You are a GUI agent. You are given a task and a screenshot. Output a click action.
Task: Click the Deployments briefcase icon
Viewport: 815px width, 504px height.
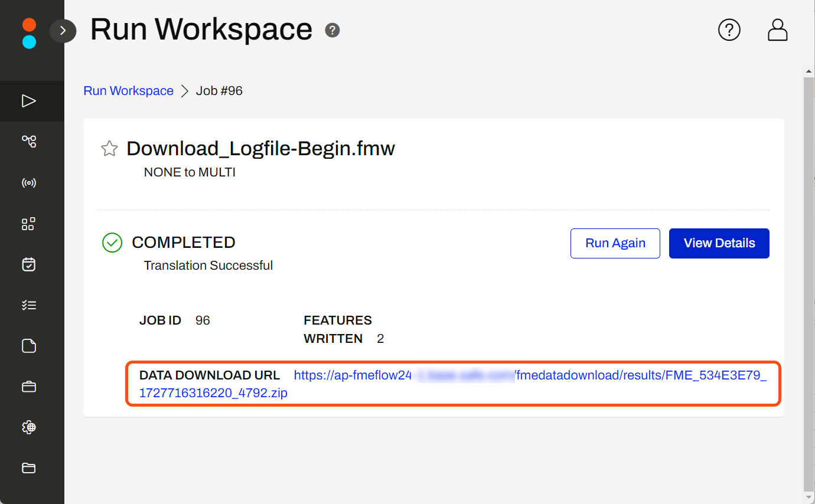(x=28, y=387)
